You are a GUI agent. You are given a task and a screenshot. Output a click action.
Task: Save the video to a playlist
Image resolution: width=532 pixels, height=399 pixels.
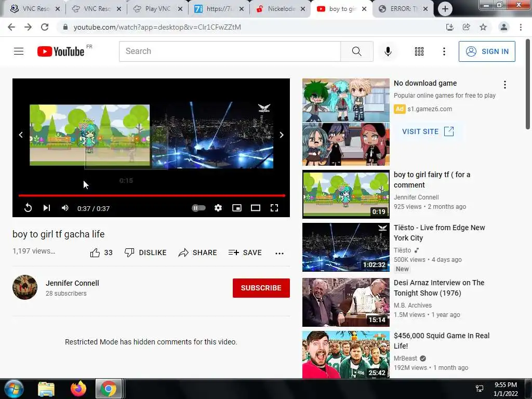(245, 253)
